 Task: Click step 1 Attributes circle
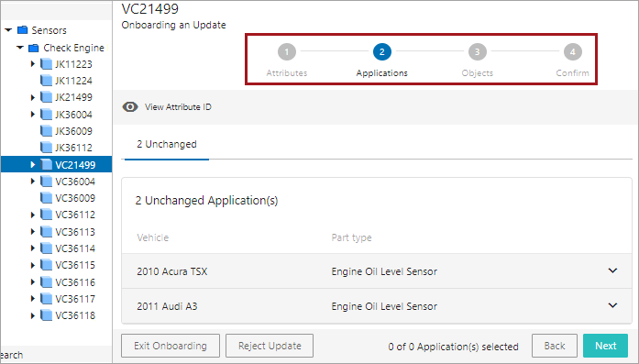[x=286, y=51]
